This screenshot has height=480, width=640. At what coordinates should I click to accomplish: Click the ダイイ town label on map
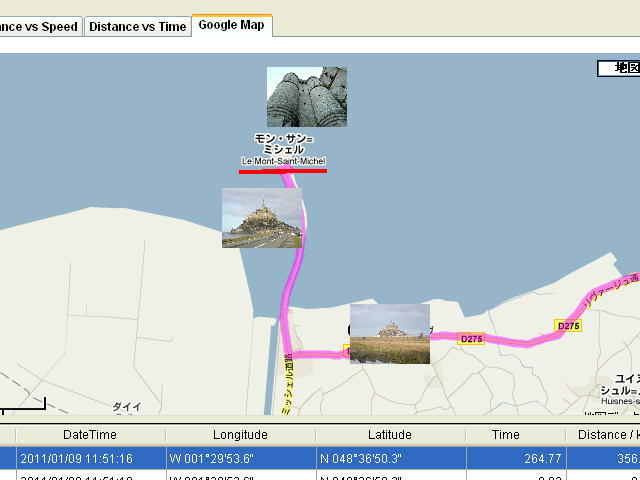(126, 407)
